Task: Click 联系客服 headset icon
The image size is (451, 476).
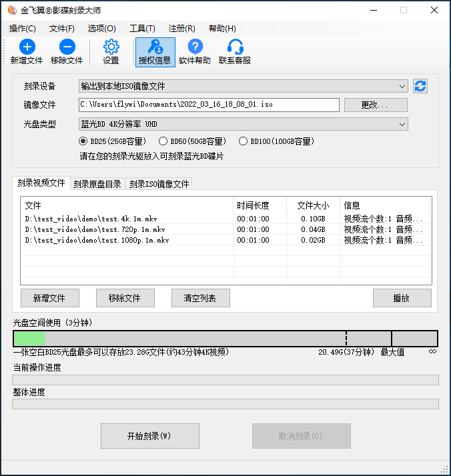Action: click(x=235, y=47)
